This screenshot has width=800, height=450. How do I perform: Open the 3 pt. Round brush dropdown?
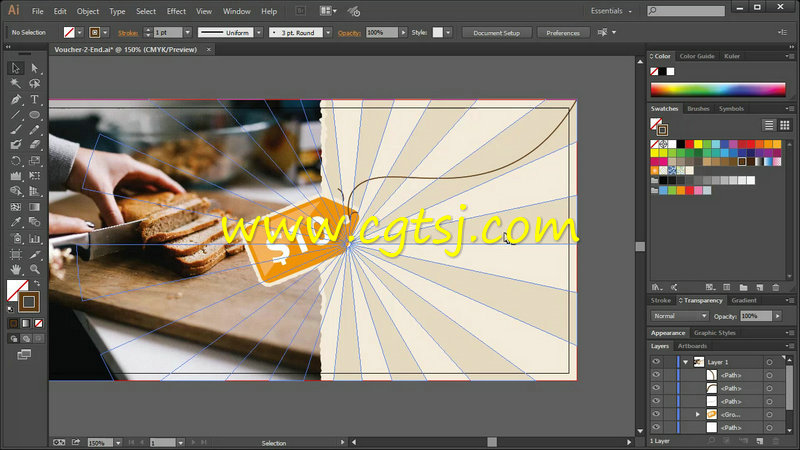pyautogui.click(x=328, y=33)
